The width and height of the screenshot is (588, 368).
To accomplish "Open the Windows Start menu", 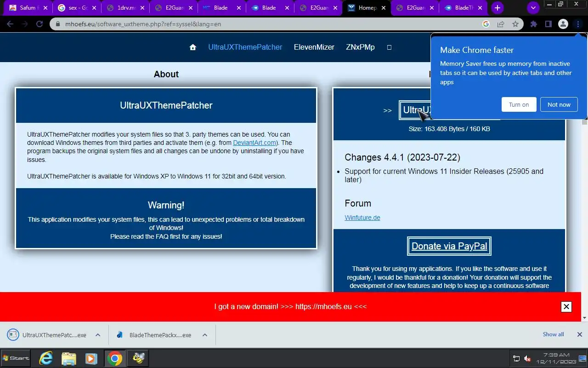I will (16, 358).
